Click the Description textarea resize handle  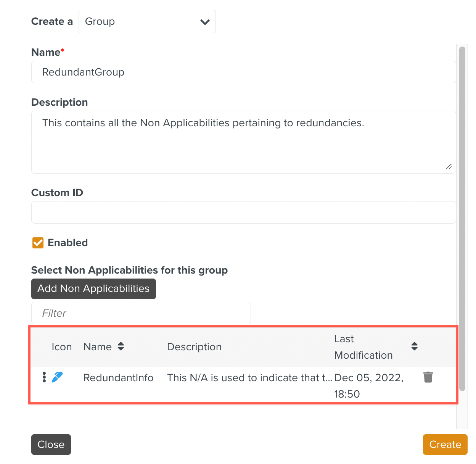pos(449,166)
